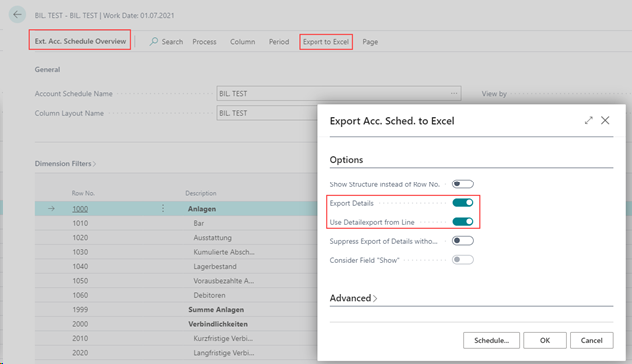The height and width of the screenshot is (364, 632).
Task: Click the Row No. column header
Action: [x=83, y=193]
